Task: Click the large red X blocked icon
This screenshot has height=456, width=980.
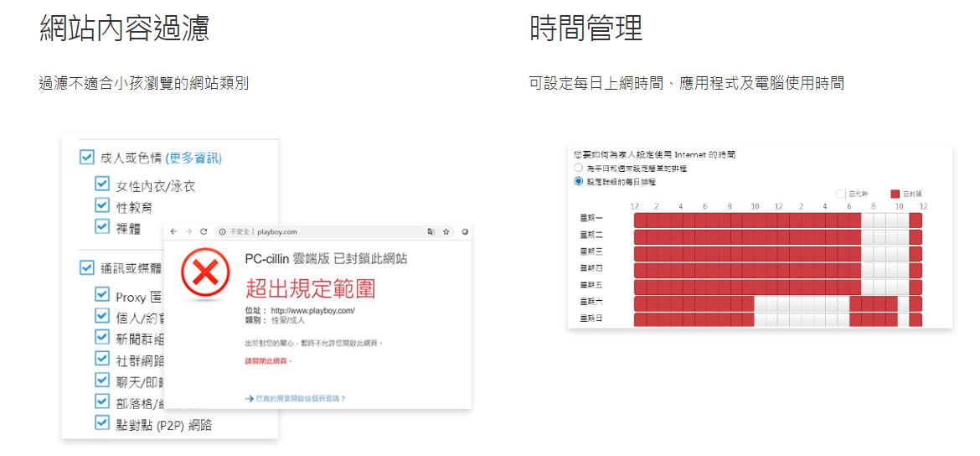Action: pos(205,272)
